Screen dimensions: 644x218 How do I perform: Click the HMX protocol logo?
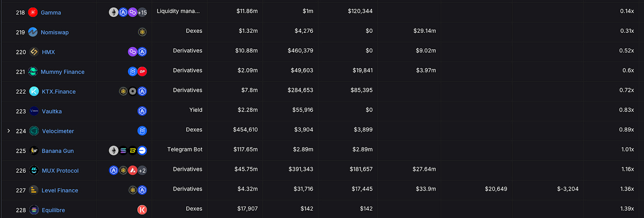34,52
